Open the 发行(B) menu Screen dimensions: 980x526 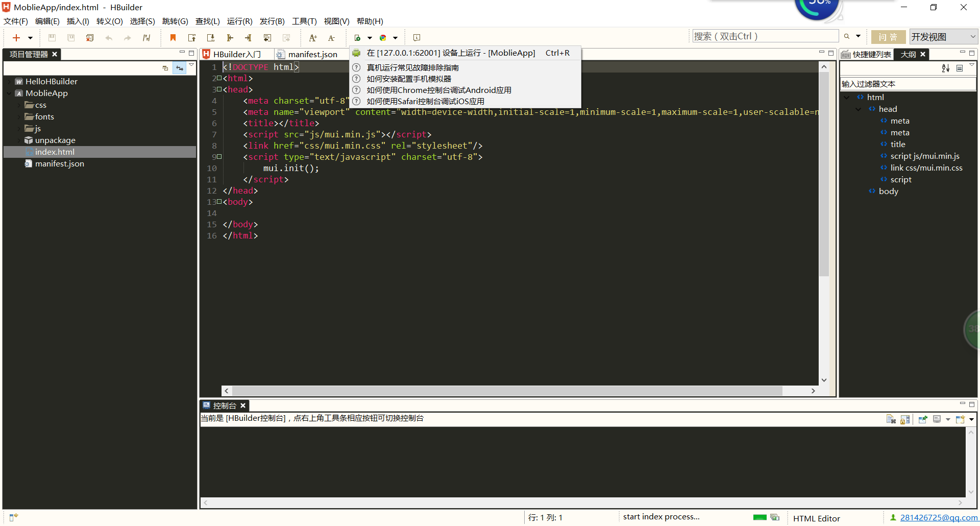[272, 21]
